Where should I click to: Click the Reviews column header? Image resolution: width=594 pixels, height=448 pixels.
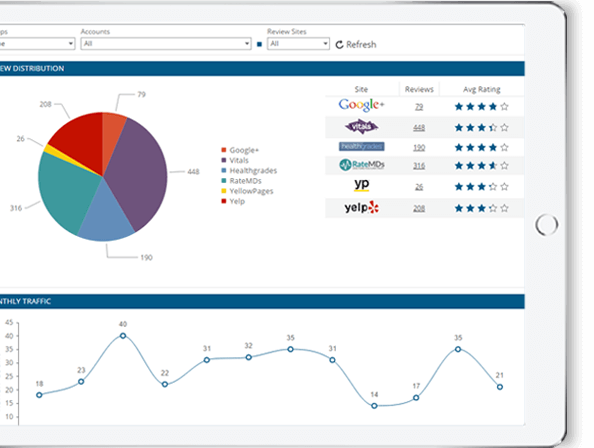point(419,89)
